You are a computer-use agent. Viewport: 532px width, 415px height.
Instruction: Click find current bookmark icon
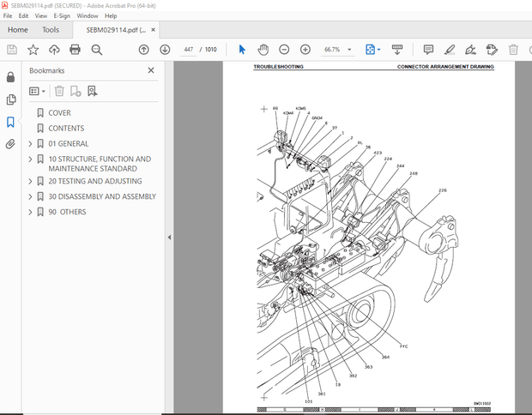(93, 91)
